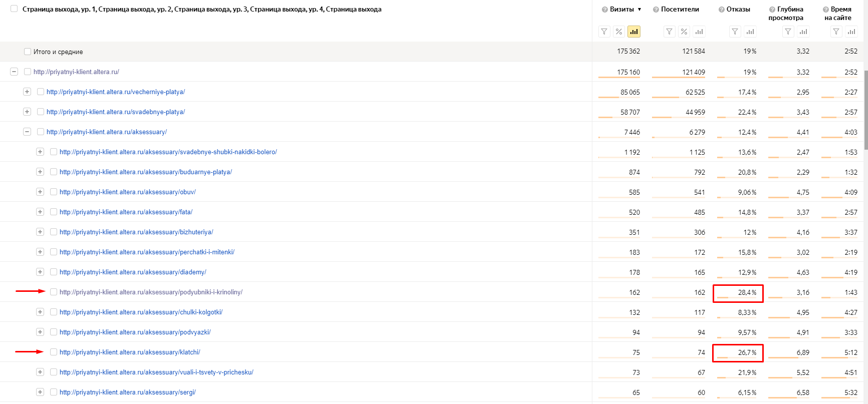Viewport: 868px width, 404px height.
Task: Click the help icon next to Отказы
Action: [722, 10]
